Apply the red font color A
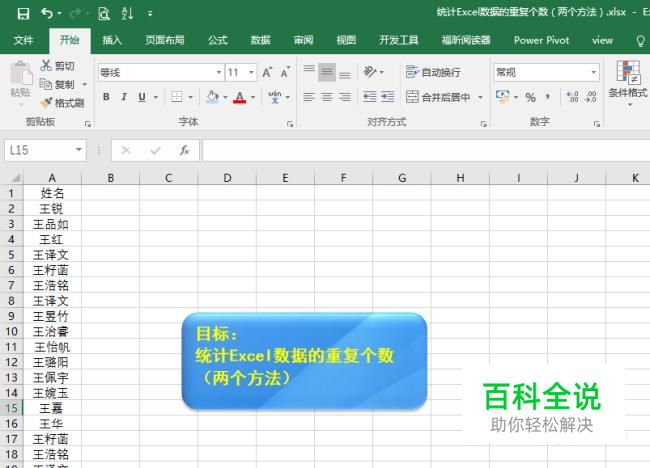650x468 pixels. [x=239, y=97]
